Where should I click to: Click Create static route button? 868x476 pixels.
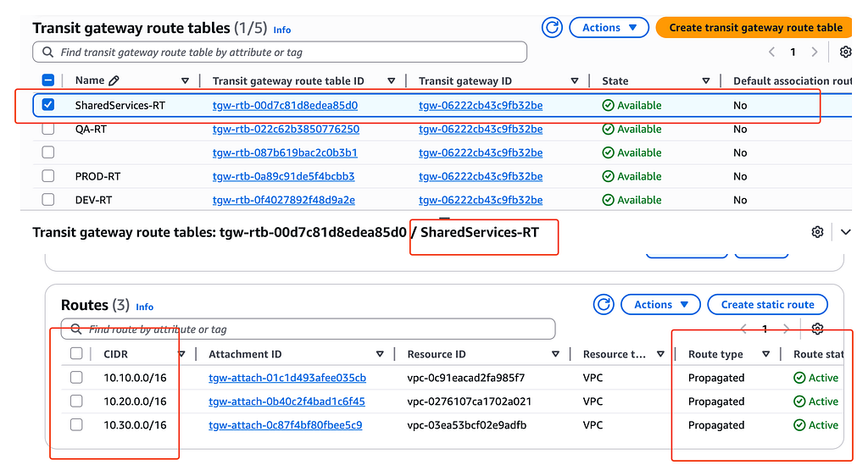point(767,305)
